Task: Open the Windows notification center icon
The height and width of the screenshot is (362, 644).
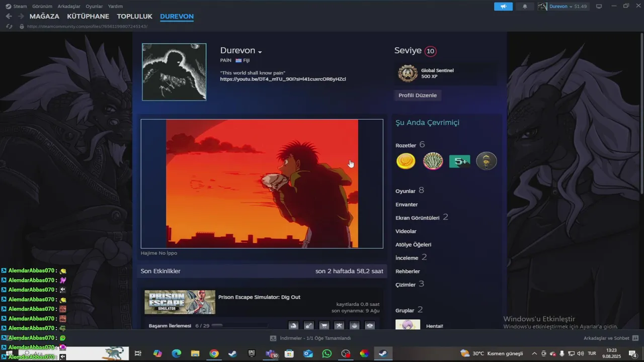Action: click(x=633, y=353)
